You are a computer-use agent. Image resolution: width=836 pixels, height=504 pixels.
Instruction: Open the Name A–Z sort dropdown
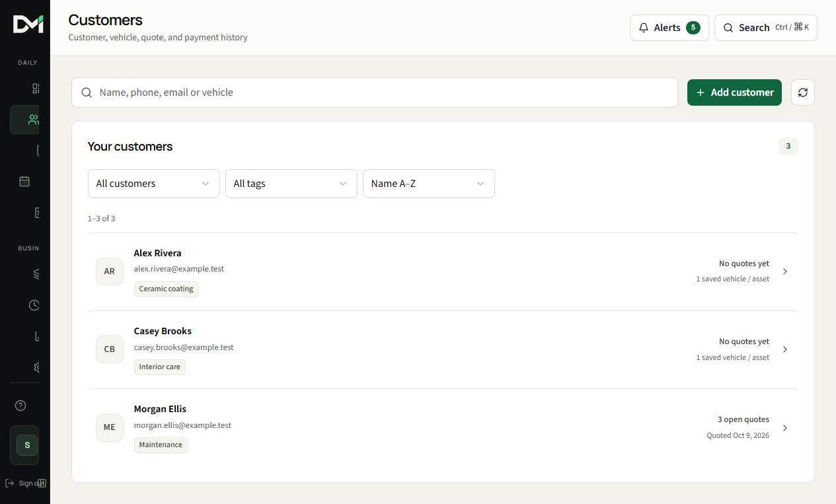[x=429, y=184]
